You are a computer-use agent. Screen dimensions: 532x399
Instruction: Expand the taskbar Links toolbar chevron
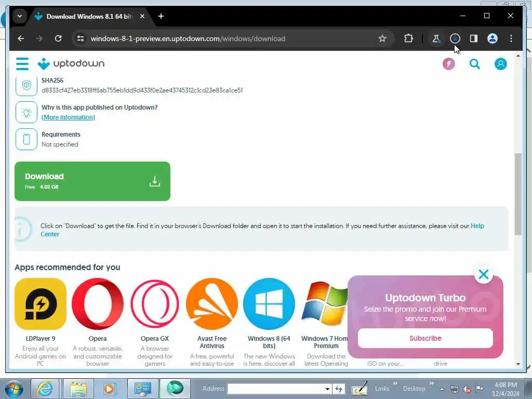click(x=395, y=383)
